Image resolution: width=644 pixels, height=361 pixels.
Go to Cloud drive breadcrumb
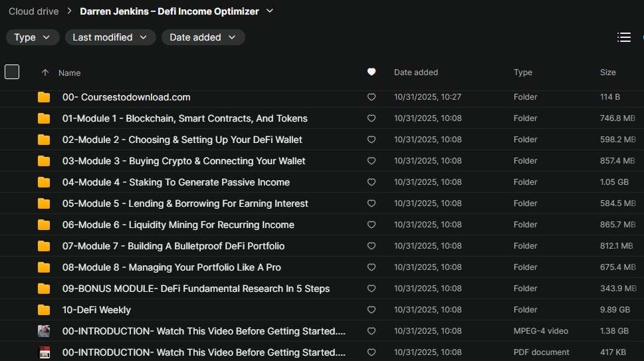click(x=33, y=11)
